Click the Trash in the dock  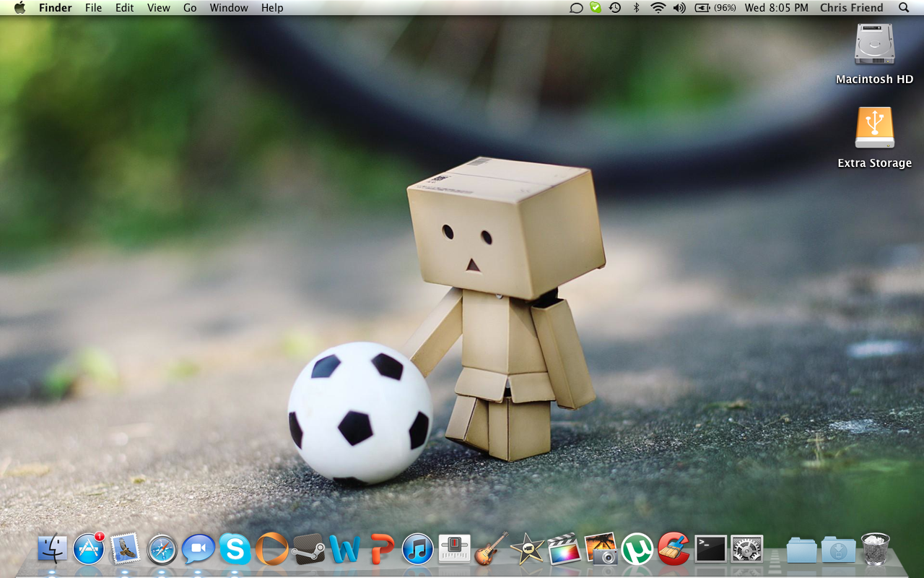[876, 549]
